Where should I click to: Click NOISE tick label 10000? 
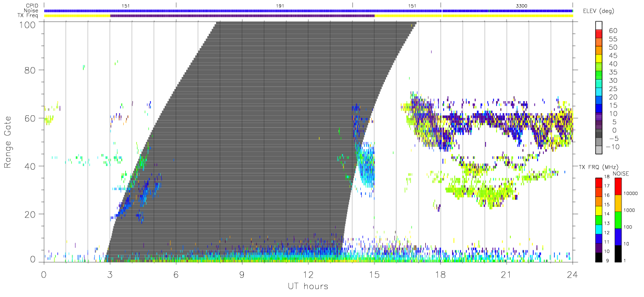(x=631, y=194)
